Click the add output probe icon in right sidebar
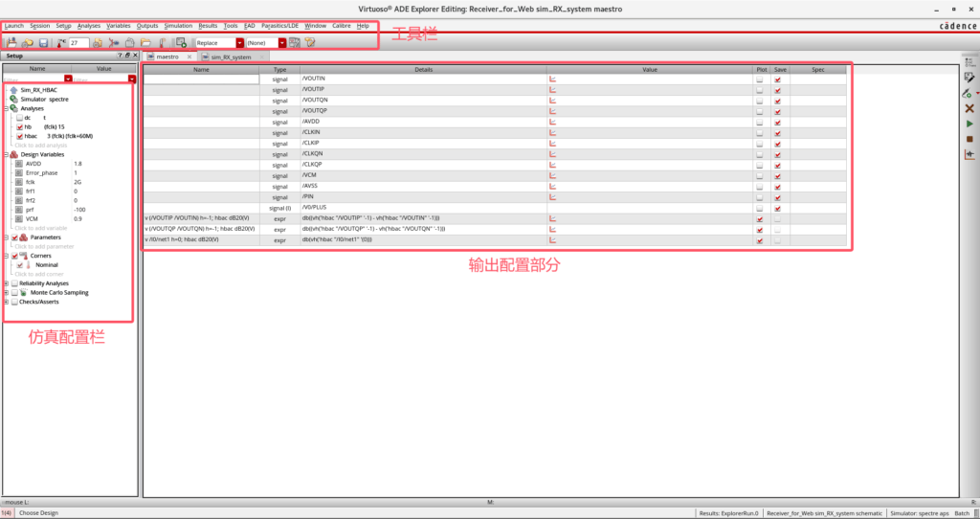The width and height of the screenshot is (980, 519). [x=968, y=93]
